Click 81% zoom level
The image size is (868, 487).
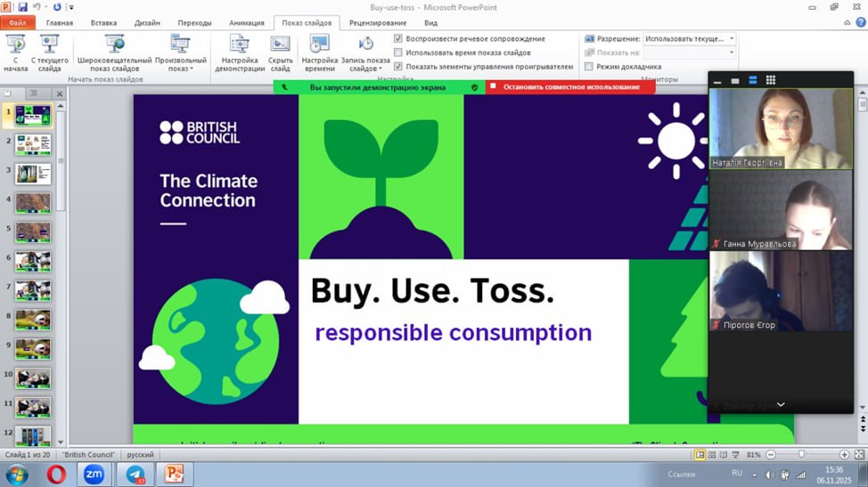[753, 454]
